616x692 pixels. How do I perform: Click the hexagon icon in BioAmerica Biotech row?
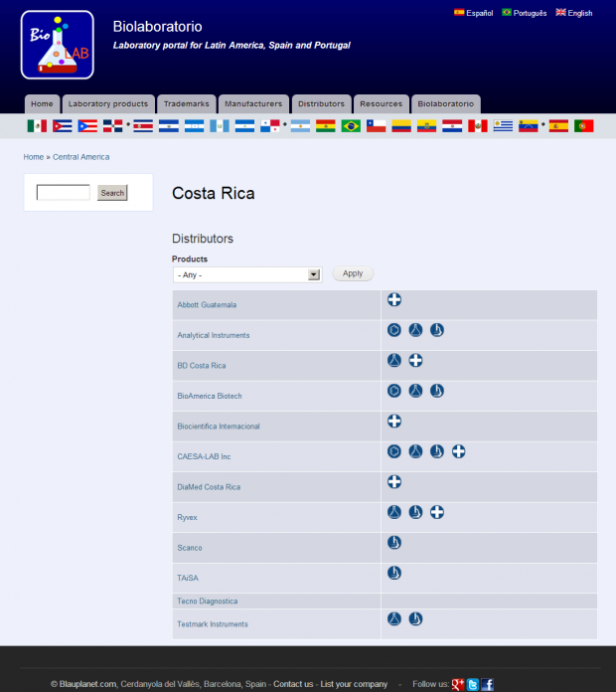click(394, 391)
